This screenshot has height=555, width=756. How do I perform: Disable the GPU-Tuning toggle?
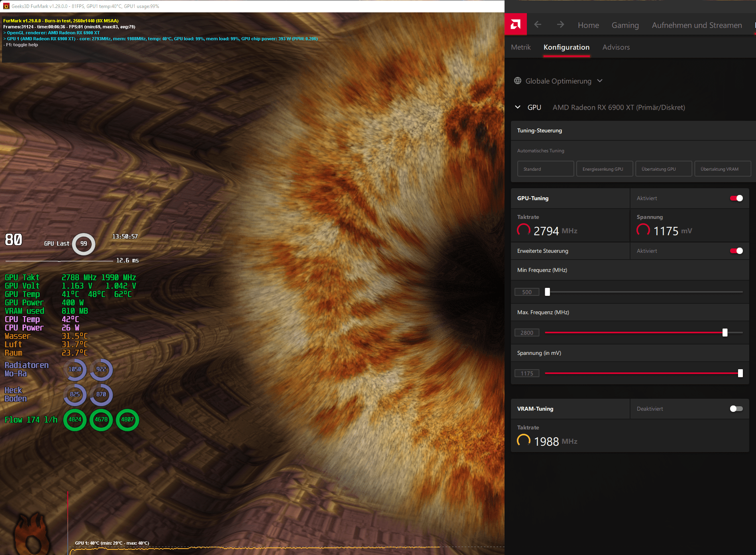(736, 198)
